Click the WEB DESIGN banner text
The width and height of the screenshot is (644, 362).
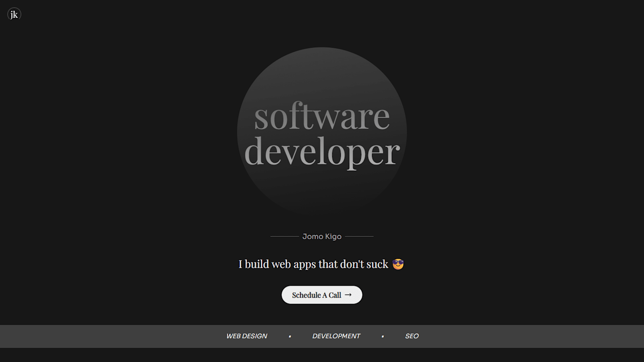(247, 336)
